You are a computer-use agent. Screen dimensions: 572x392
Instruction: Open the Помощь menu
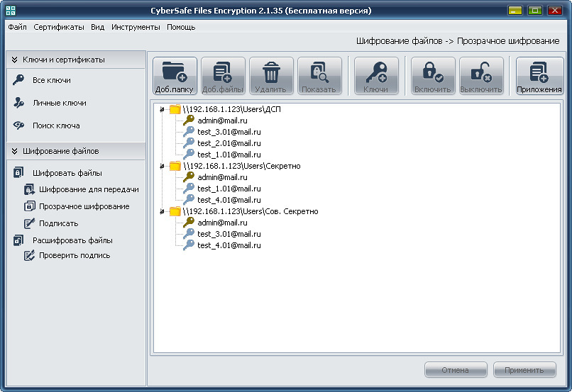tap(181, 27)
